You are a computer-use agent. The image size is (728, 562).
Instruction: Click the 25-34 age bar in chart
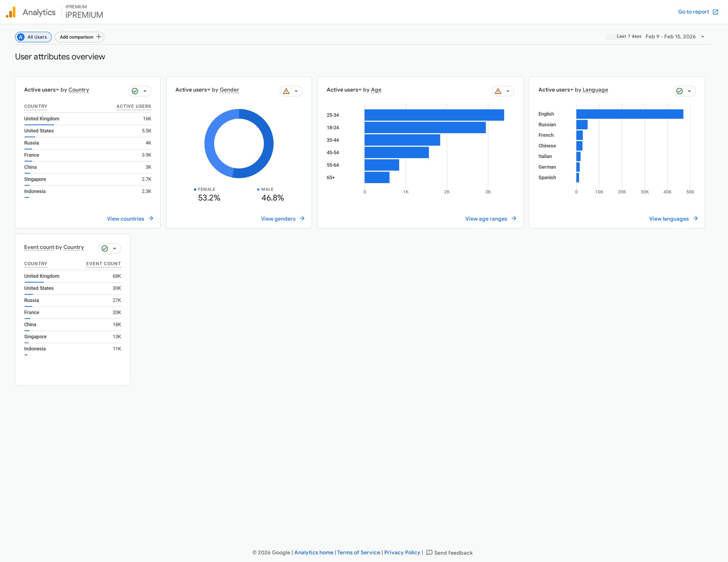[x=434, y=115]
